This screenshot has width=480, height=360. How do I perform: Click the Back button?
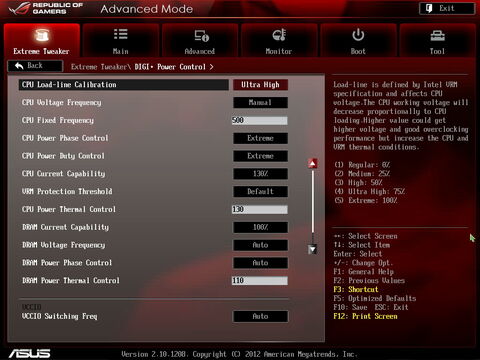pyautogui.click(x=35, y=66)
